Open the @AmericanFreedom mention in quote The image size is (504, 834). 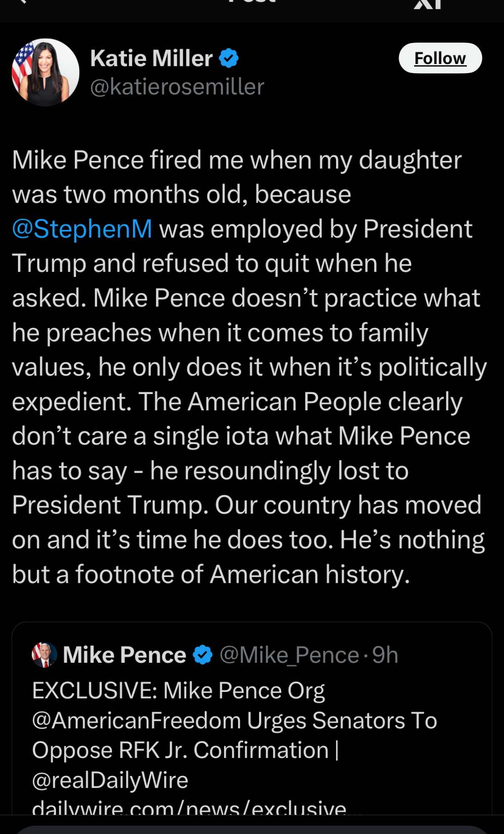coord(136,721)
